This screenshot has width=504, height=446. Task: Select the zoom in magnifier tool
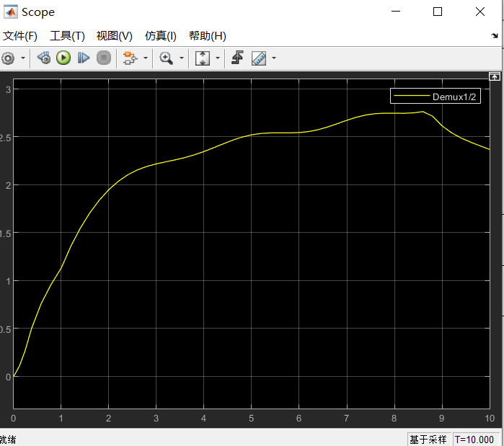166,58
